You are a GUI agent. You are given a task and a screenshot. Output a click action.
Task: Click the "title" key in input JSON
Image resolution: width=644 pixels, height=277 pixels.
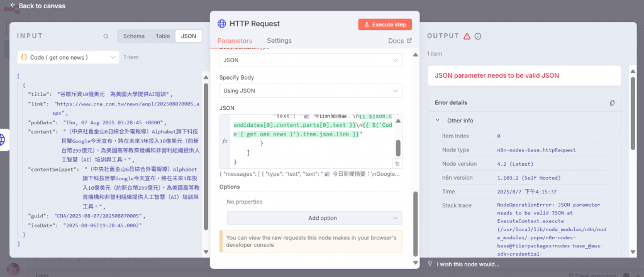coord(40,94)
